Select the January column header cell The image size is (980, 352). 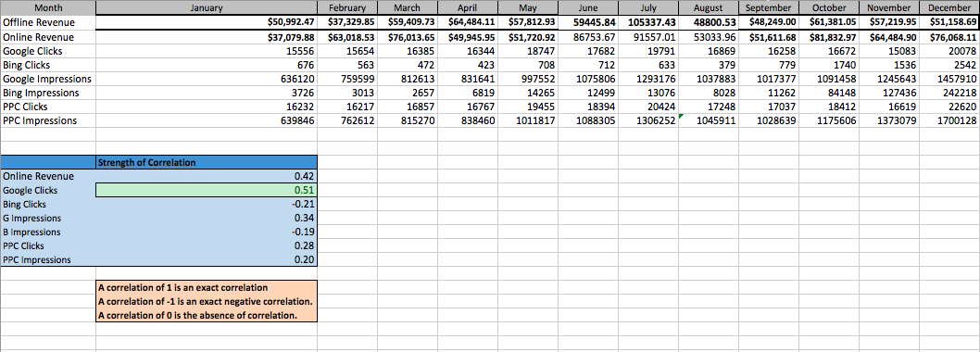[x=207, y=8]
